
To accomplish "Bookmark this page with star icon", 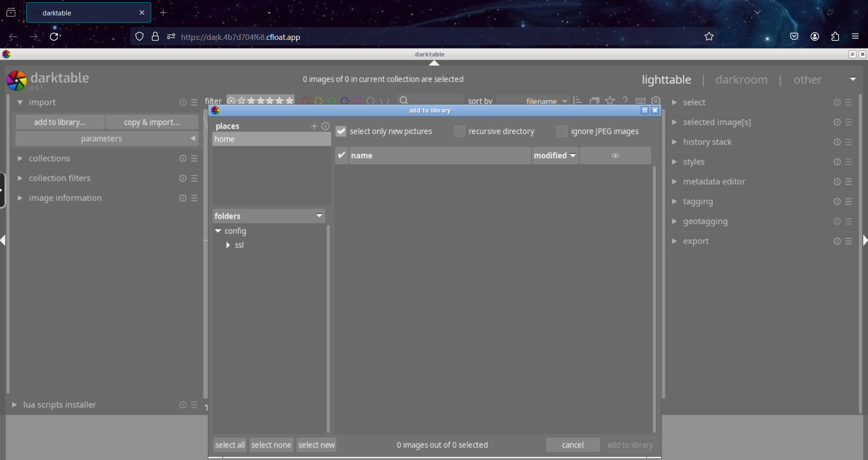I will (709, 37).
